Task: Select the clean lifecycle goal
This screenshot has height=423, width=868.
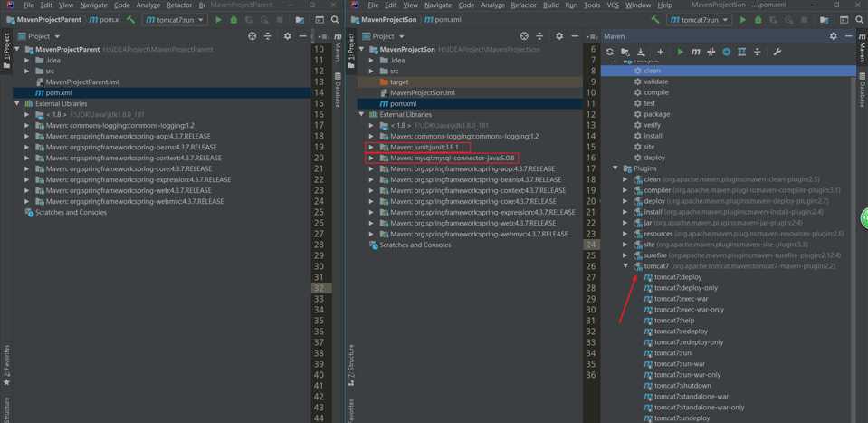Action: coord(652,71)
